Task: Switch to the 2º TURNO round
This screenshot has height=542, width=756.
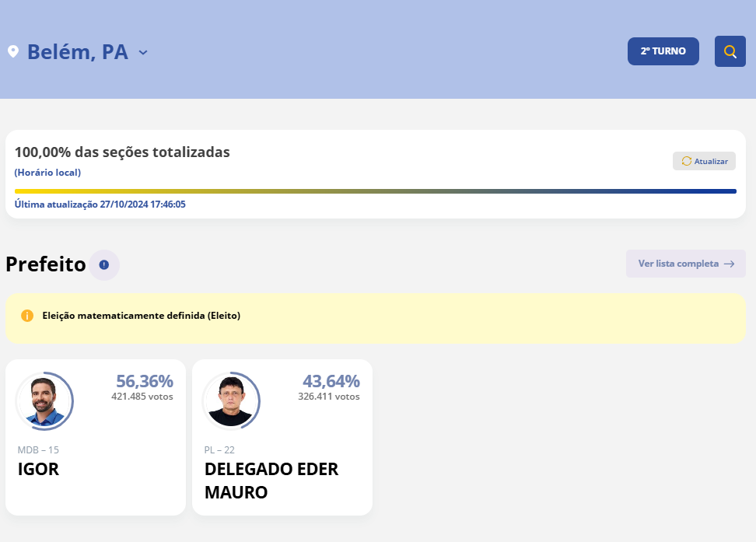Action: click(663, 51)
